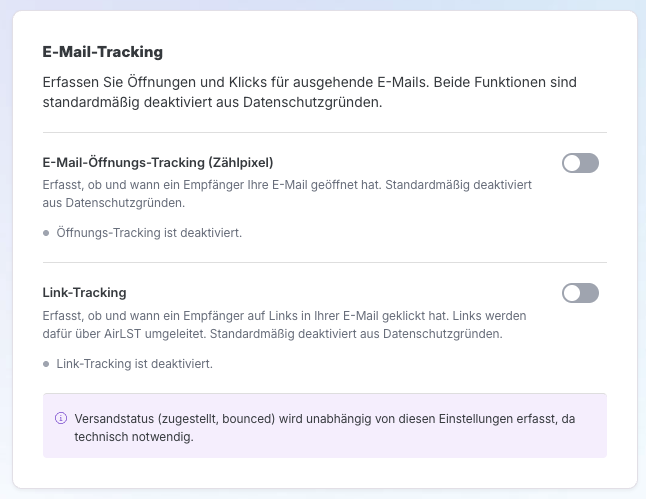Enable the E-Mail-Öffnungs-Tracking (Zählpixel) switch
The image size is (646, 499).
(x=580, y=163)
